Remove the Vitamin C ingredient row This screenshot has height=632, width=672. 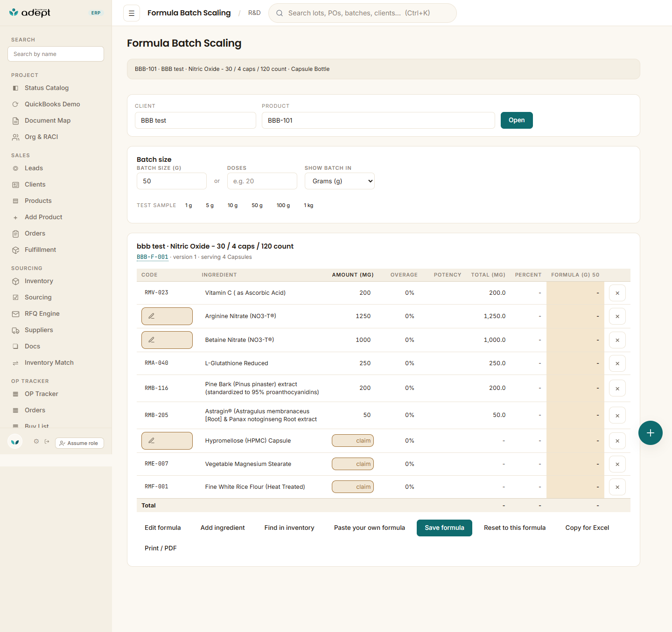[617, 293]
